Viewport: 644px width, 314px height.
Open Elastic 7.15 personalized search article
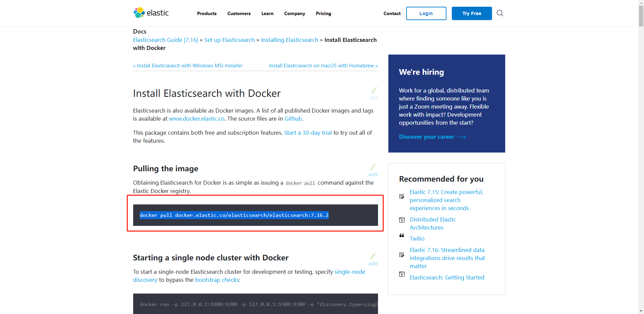[x=446, y=200]
